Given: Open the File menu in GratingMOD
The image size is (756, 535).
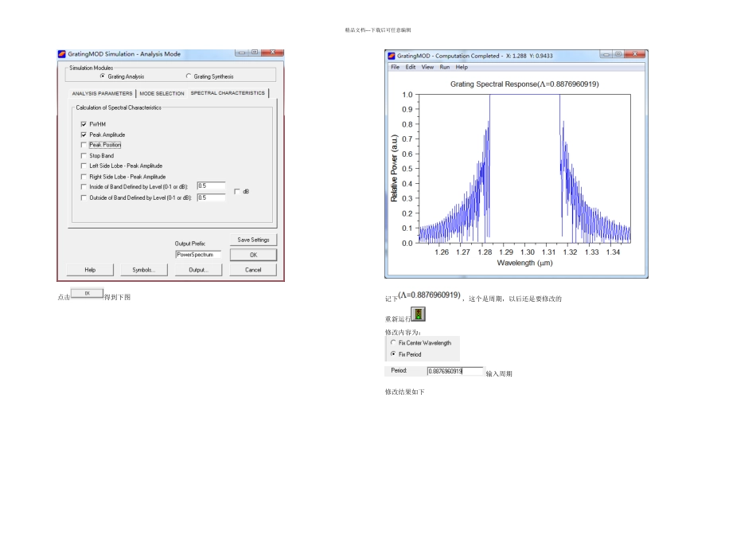Looking at the screenshot, I should 396,67.
